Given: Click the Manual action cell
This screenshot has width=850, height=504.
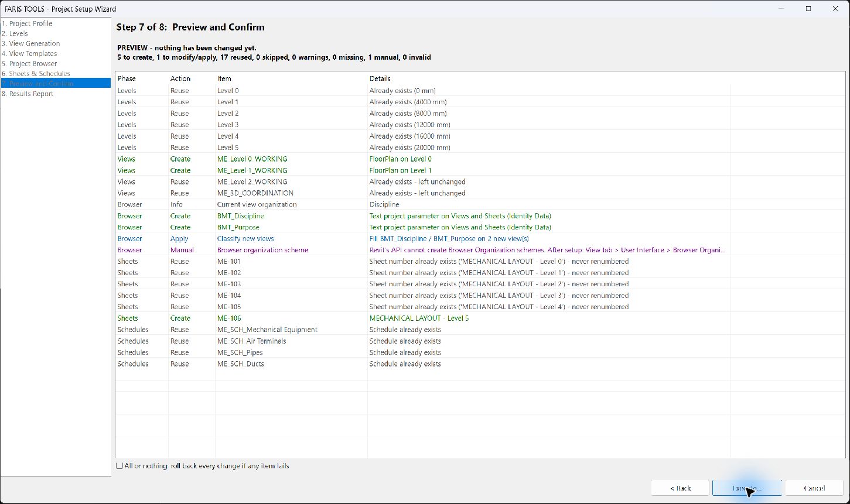Looking at the screenshot, I should 182,250.
